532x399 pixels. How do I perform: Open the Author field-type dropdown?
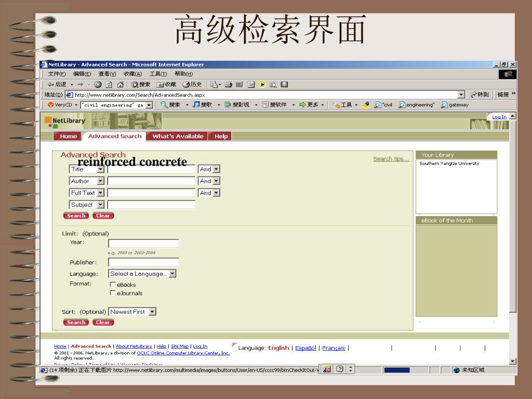[100, 181]
